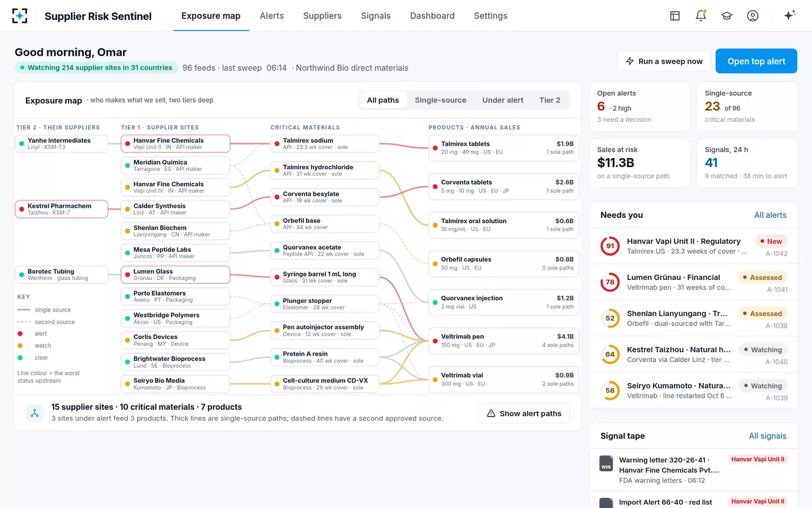
Task: Open the user account profile icon
Action: (753, 16)
